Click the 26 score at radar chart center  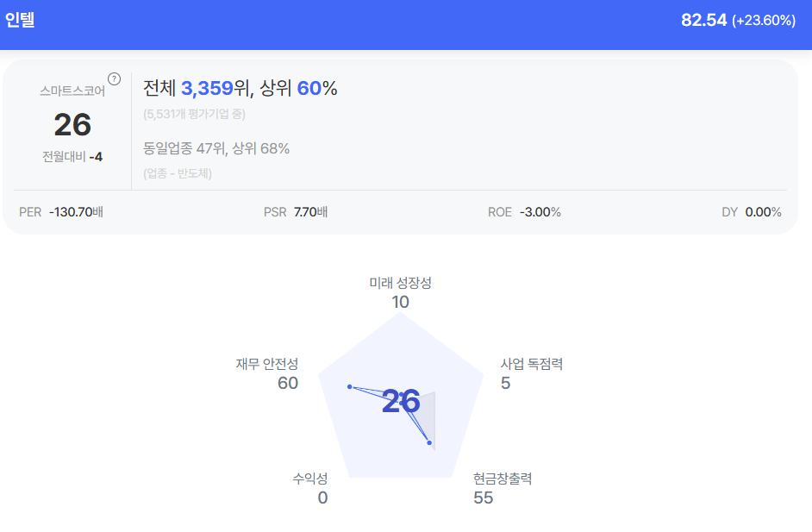(x=401, y=402)
